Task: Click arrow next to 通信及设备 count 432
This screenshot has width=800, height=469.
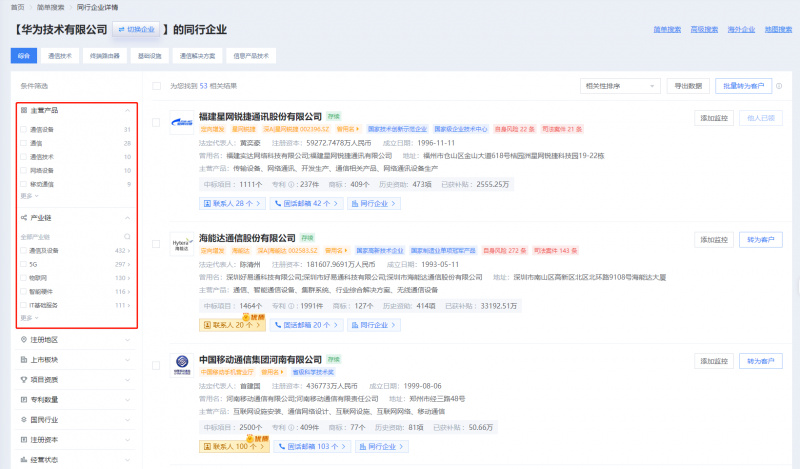Action: point(129,251)
